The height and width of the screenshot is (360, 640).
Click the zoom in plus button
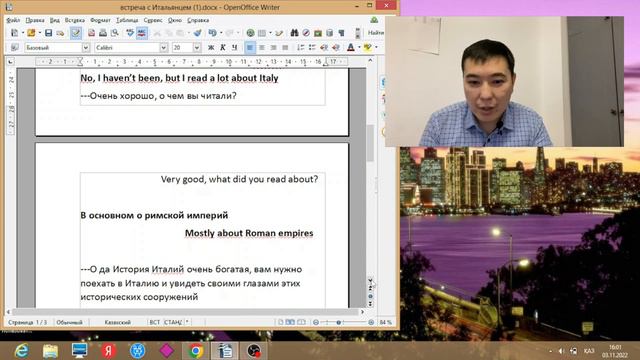pyautogui.click(x=371, y=322)
